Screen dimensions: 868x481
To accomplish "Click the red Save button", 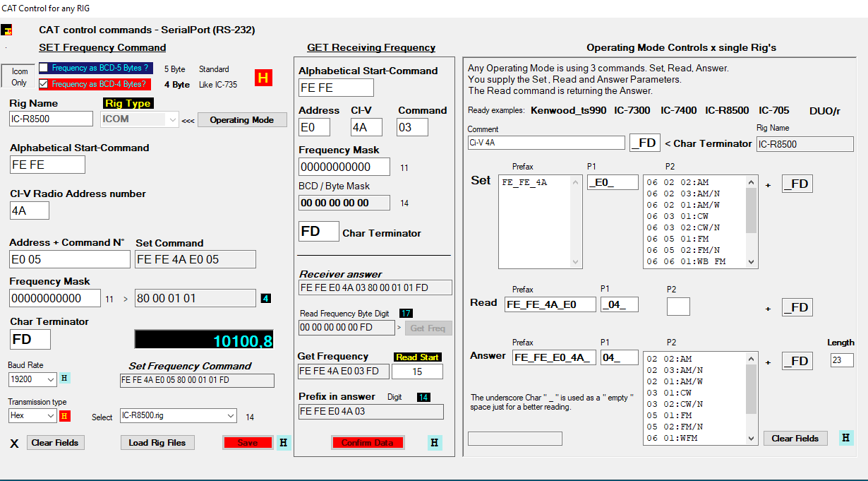I will coord(248,443).
